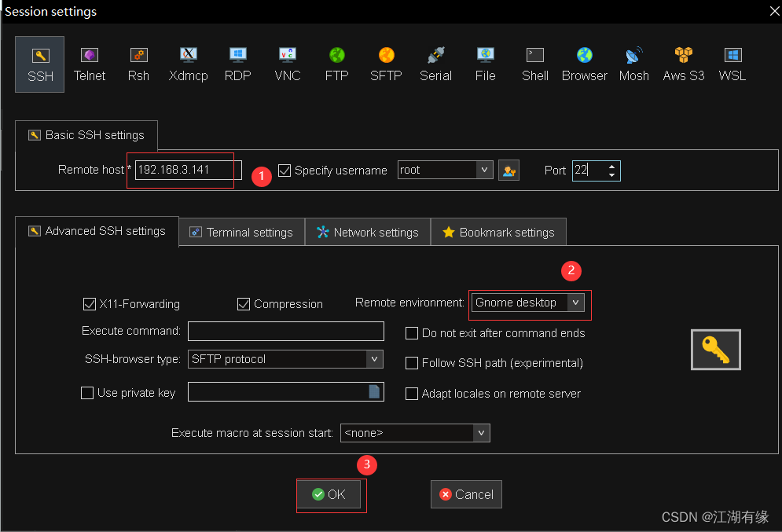This screenshot has height=532, width=782.
Task: Click the Remote host field 192.168.3.141
Action: tap(189, 170)
